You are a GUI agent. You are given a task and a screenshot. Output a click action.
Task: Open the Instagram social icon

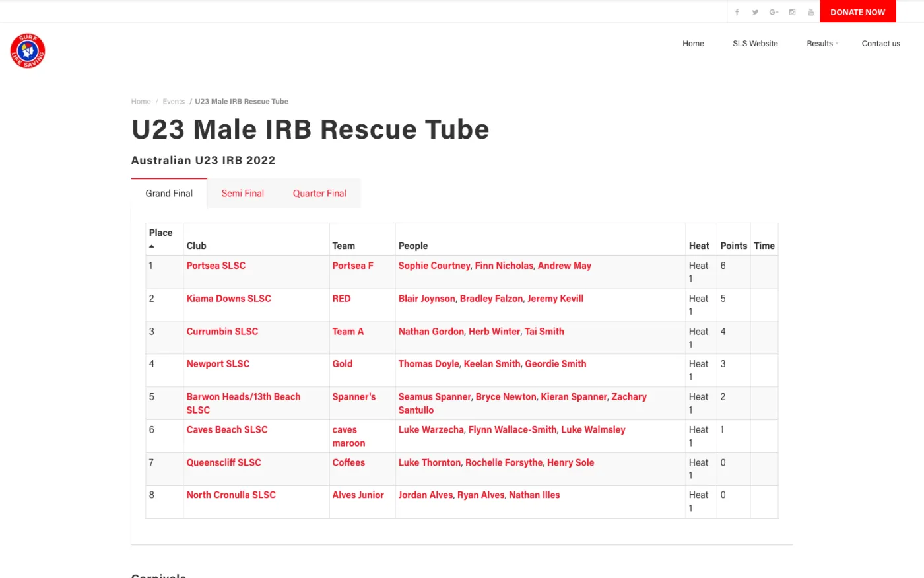pos(792,12)
